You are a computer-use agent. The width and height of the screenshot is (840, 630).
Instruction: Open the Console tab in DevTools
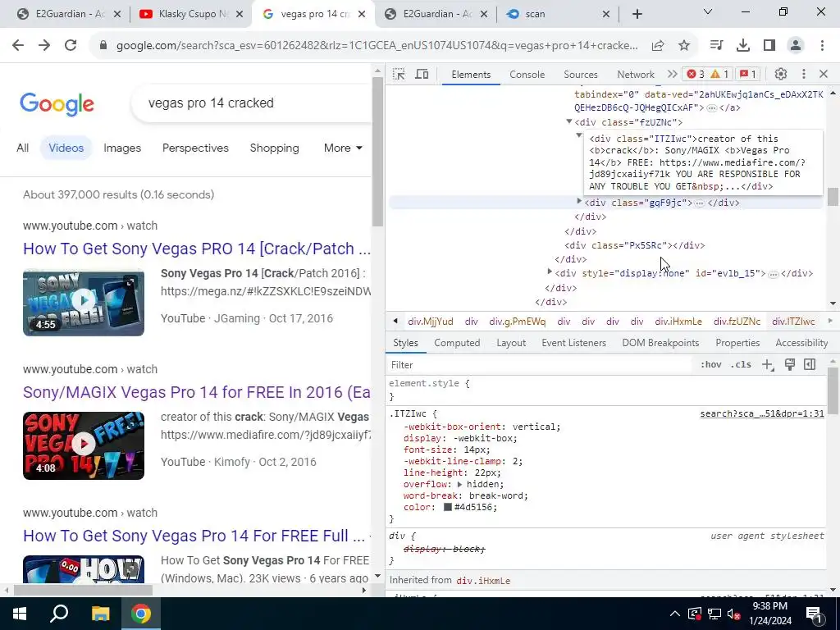[x=527, y=75]
